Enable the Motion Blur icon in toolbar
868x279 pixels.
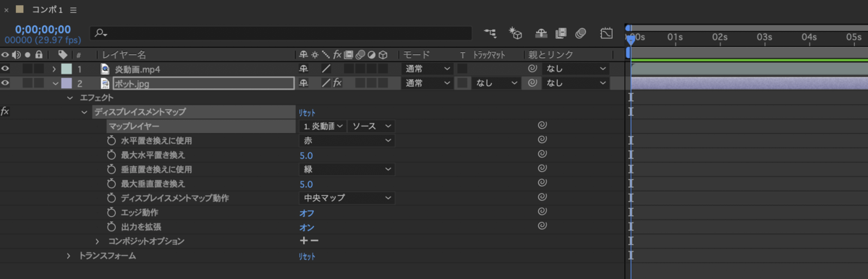click(580, 33)
